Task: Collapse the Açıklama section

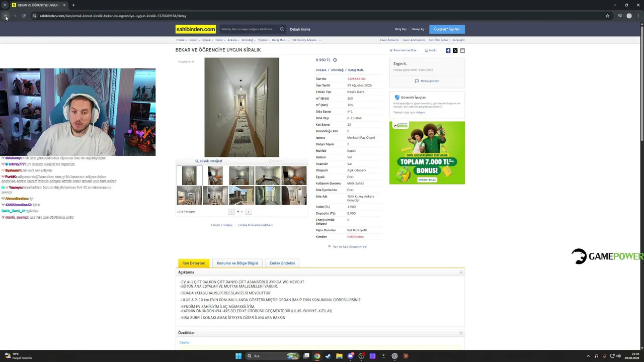Action: [460, 272]
